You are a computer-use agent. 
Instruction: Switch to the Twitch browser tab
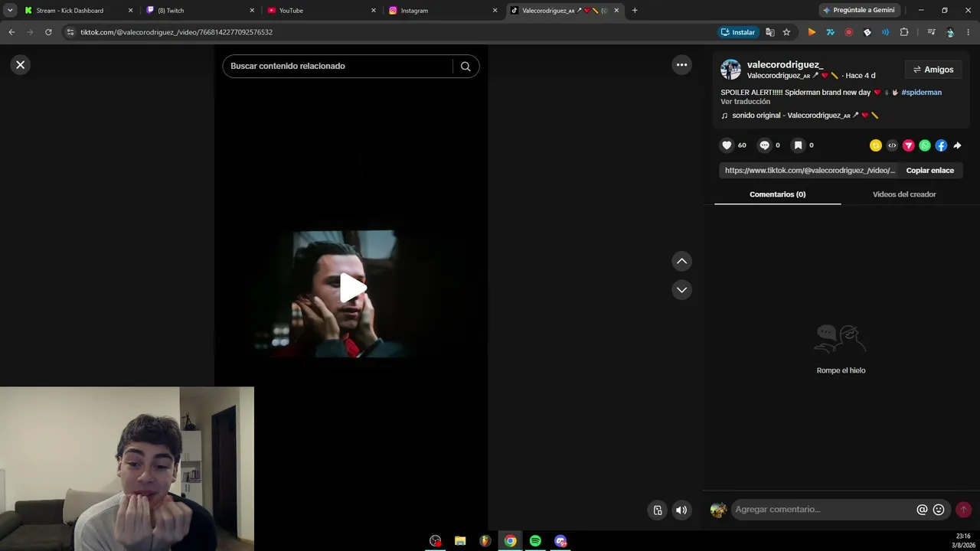(x=201, y=11)
